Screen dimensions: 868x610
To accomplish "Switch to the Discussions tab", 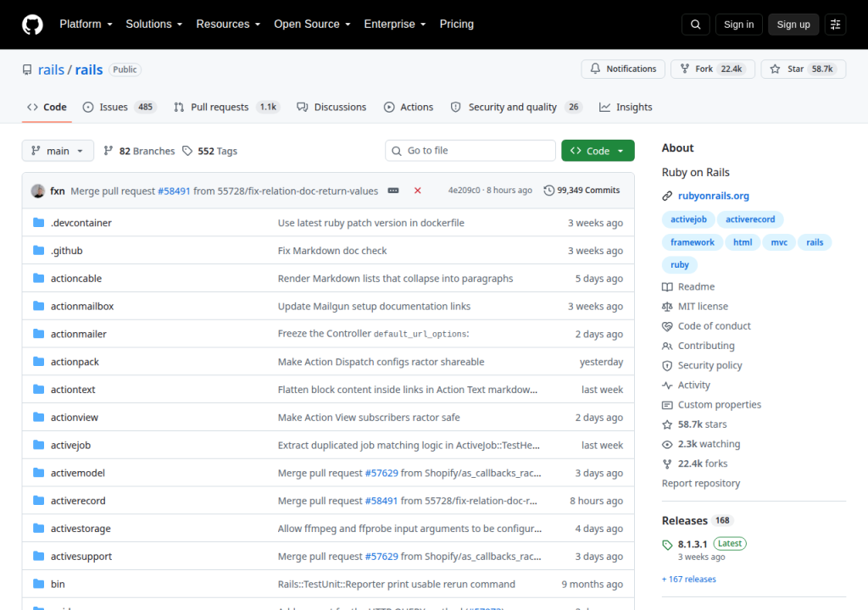I will (331, 108).
